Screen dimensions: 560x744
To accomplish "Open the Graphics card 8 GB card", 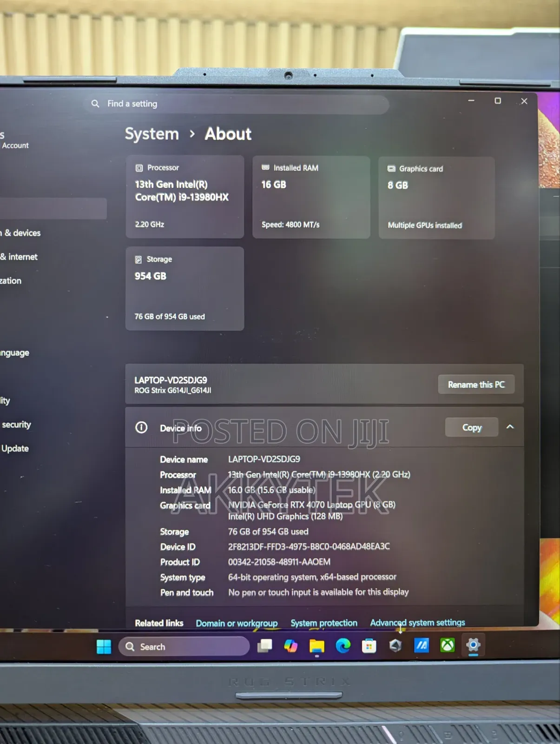I will pyautogui.click(x=436, y=198).
